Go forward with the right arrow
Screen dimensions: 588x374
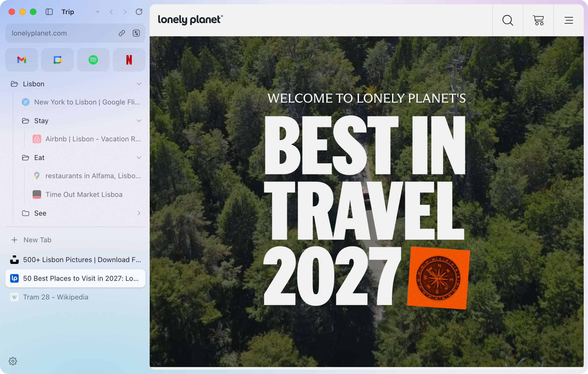[125, 12]
